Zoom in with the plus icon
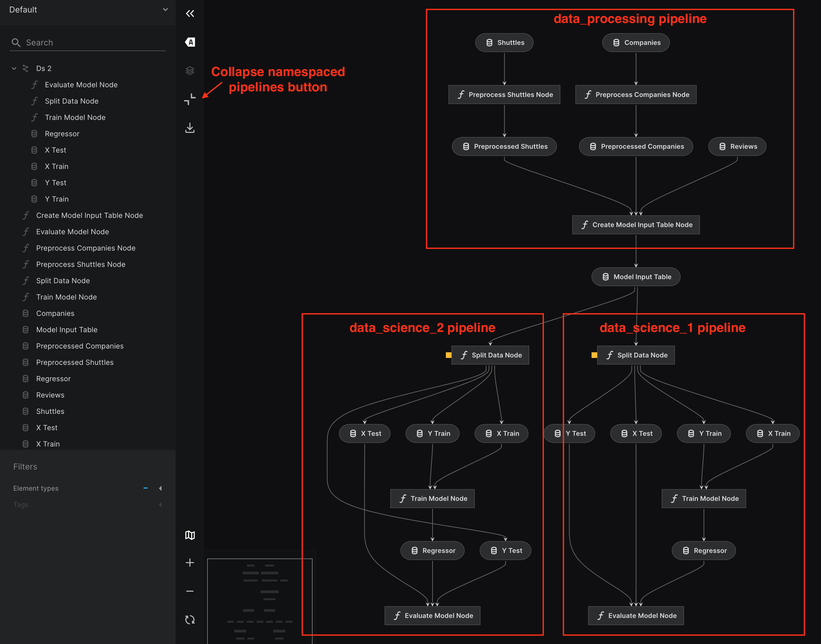Screen dimensions: 821x644 coord(190,563)
